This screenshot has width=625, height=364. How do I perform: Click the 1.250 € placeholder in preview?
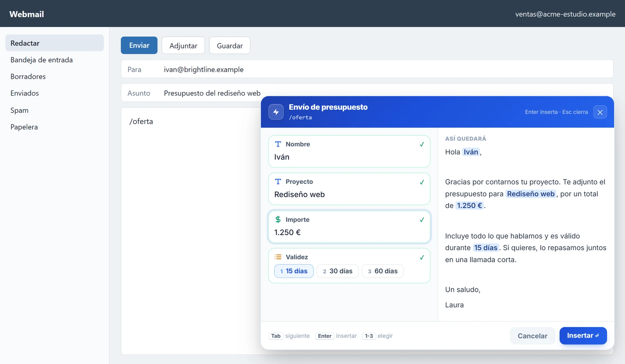point(470,206)
